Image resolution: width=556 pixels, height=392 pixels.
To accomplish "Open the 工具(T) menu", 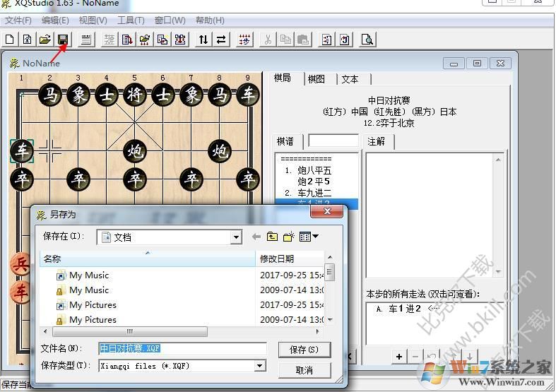I will pos(131,20).
